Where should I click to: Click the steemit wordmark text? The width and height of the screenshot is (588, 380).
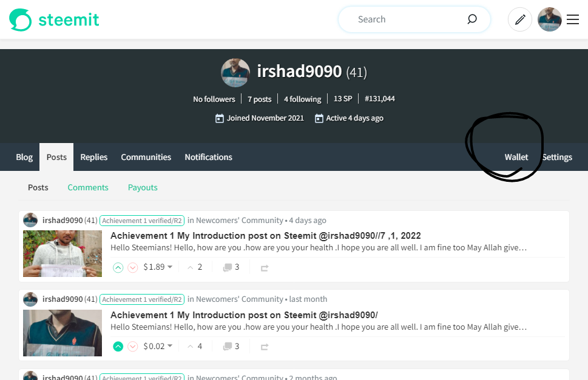click(x=69, y=19)
